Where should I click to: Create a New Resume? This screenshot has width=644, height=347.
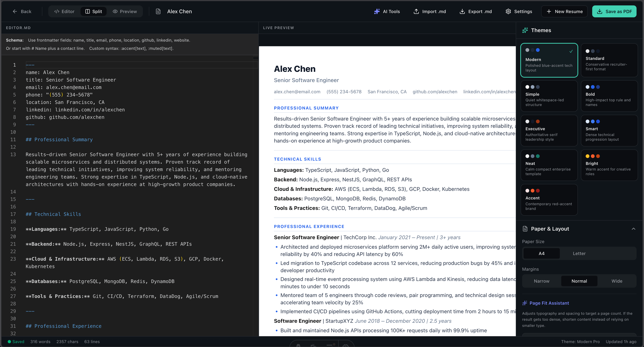click(x=564, y=12)
